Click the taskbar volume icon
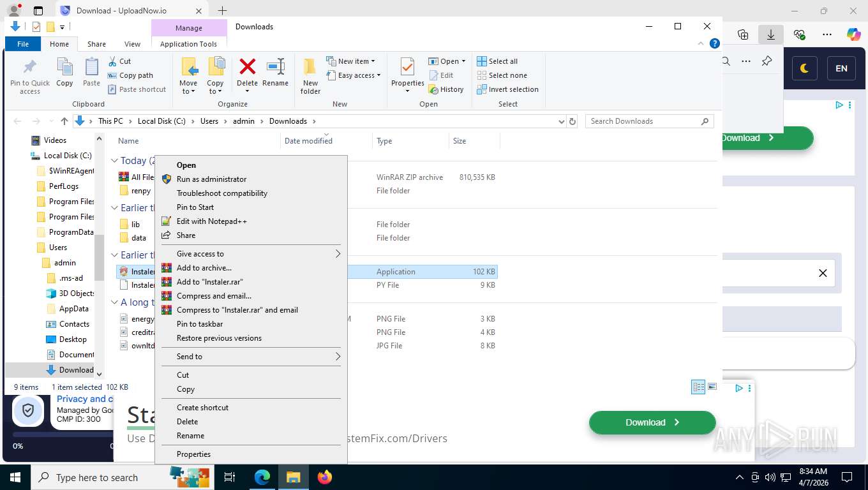Screen dimensions: 868x490 pyautogui.click(x=770, y=477)
